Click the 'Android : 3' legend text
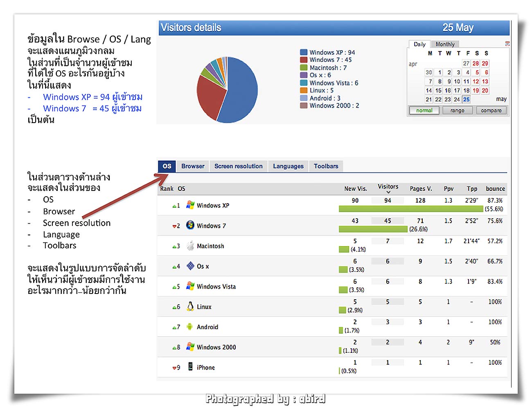 point(325,98)
